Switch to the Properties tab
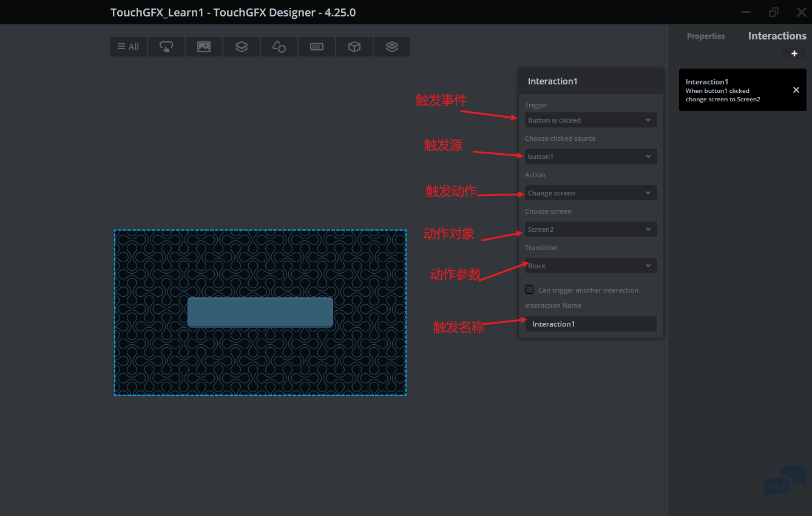The width and height of the screenshot is (812, 516). click(706, 36)
